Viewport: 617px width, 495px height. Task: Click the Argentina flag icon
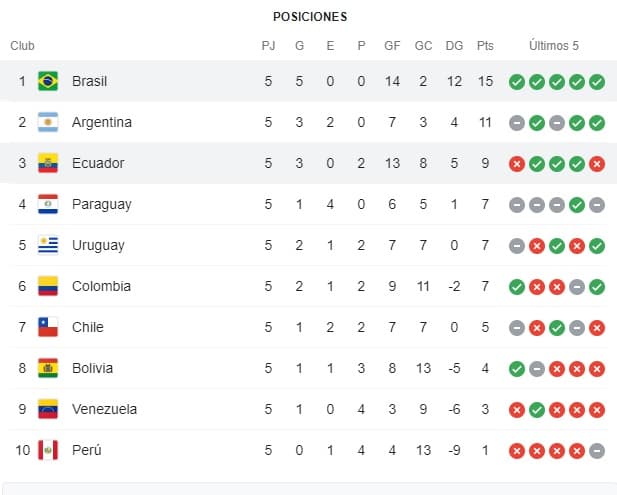click(x=48, y=122)
